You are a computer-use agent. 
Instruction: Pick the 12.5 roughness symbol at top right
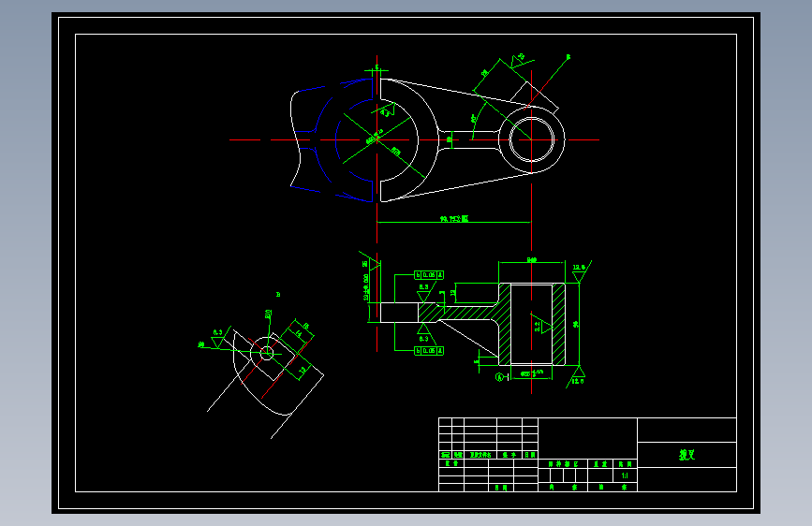(x=581, y=271)
